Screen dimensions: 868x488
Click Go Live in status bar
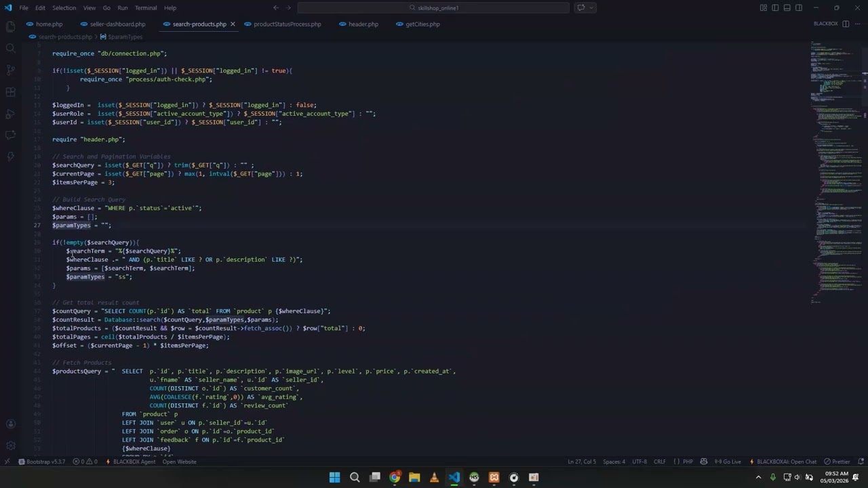coord(728,462)
